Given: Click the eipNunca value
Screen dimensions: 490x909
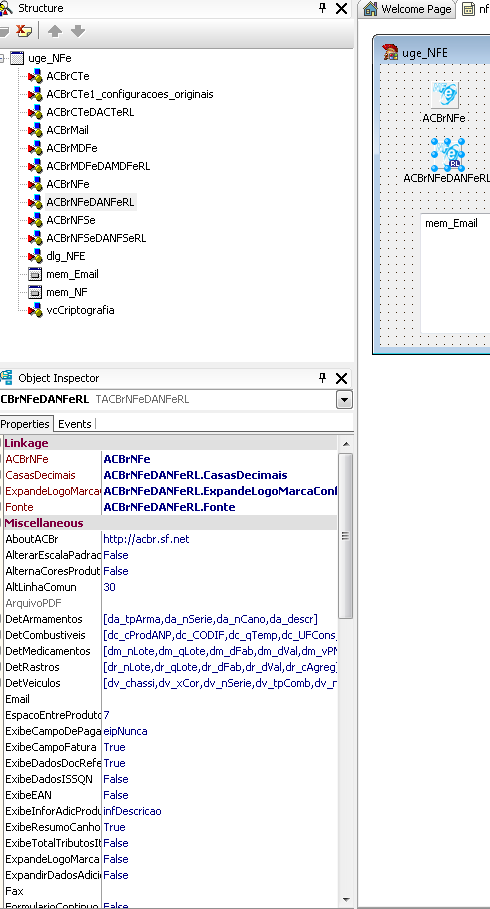Looking at the screenshot, I should pos(125,731).
